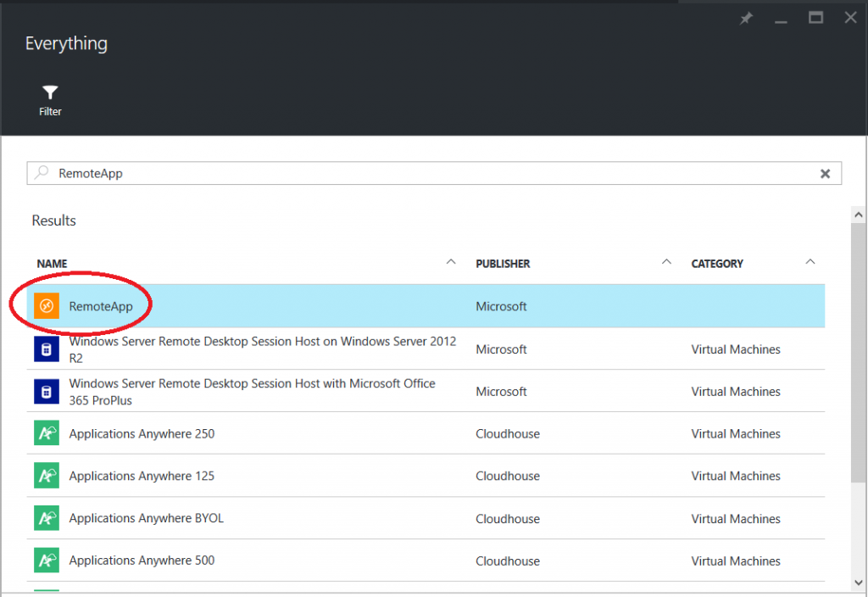This screenshot has height=597, width=868.
Task: Click the scrollbar down arrow
Action: pos(859,583)
